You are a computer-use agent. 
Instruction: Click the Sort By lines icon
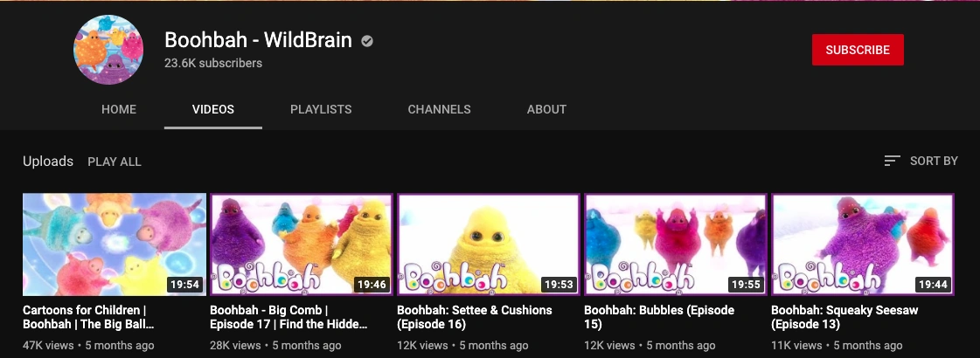[892, 161]
